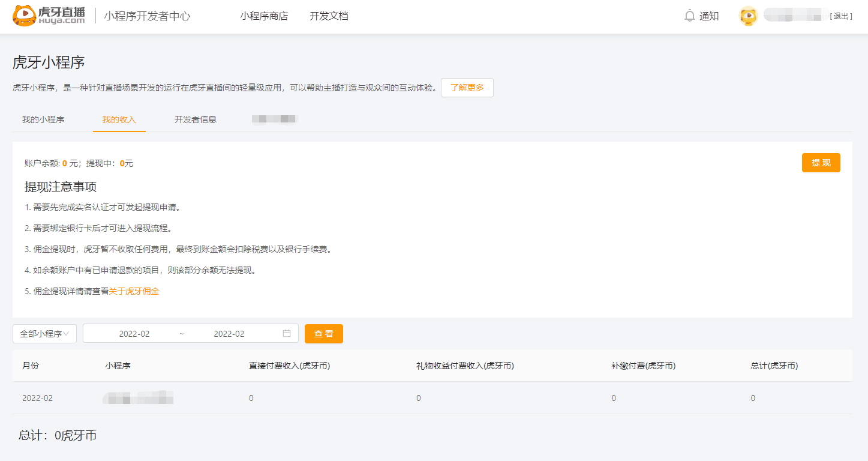Click the user avatar icon
Screen dimensions: 868x461
tap(748, 16)
